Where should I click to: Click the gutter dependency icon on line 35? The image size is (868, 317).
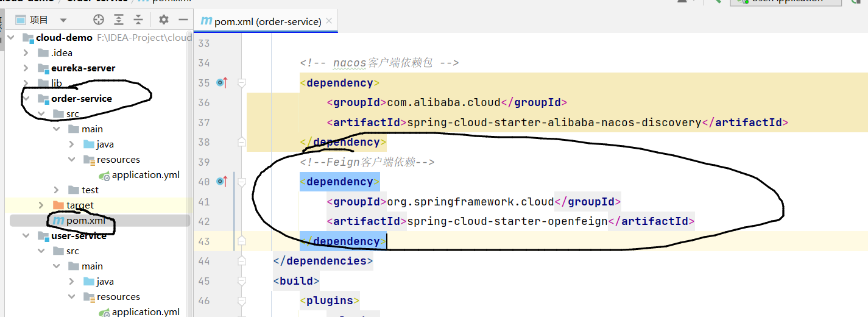222,82
